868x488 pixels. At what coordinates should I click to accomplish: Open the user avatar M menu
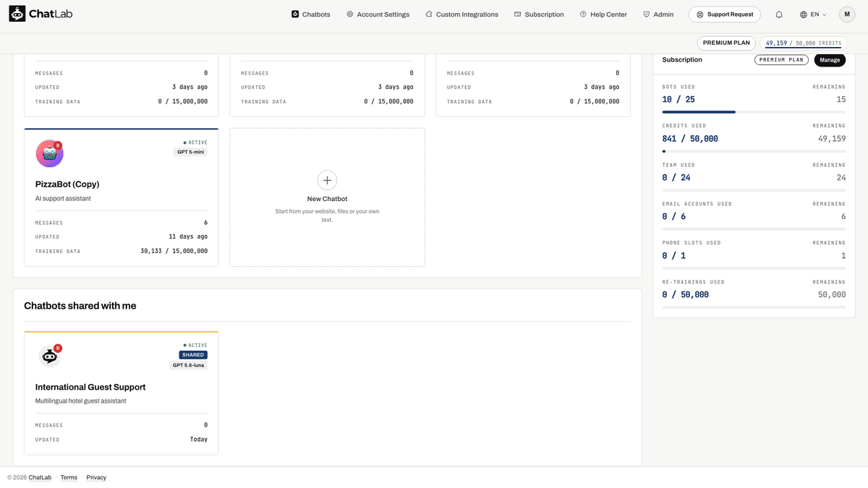coord(847,14)
